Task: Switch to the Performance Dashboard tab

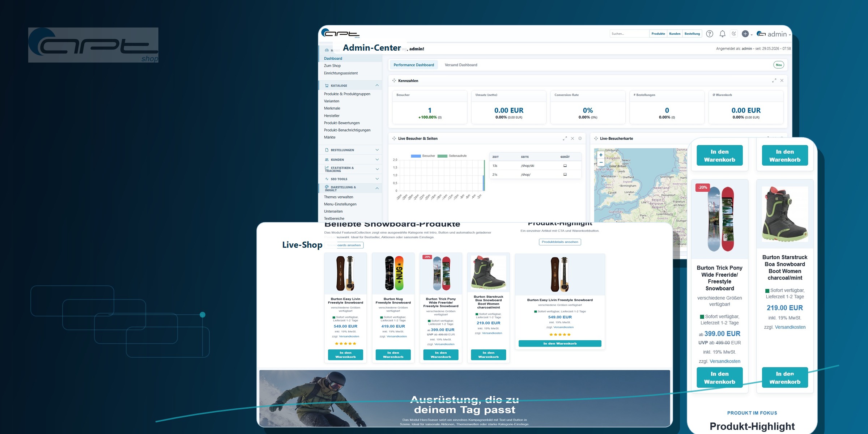Action: click(414, 65)
